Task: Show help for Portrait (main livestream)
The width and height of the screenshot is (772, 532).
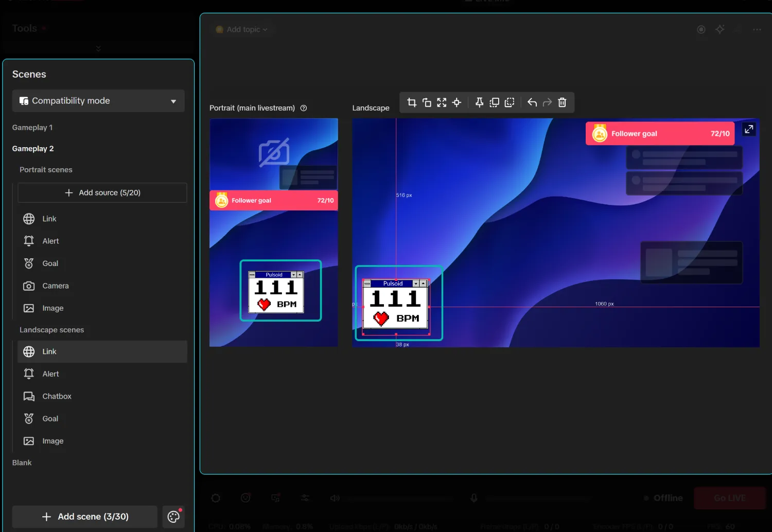Action: point(304,108)
